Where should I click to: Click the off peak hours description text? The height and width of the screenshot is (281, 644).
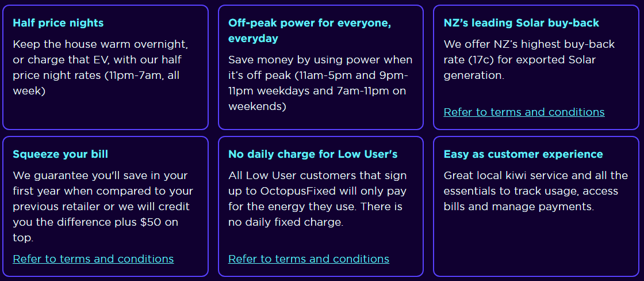pos(320,83)
